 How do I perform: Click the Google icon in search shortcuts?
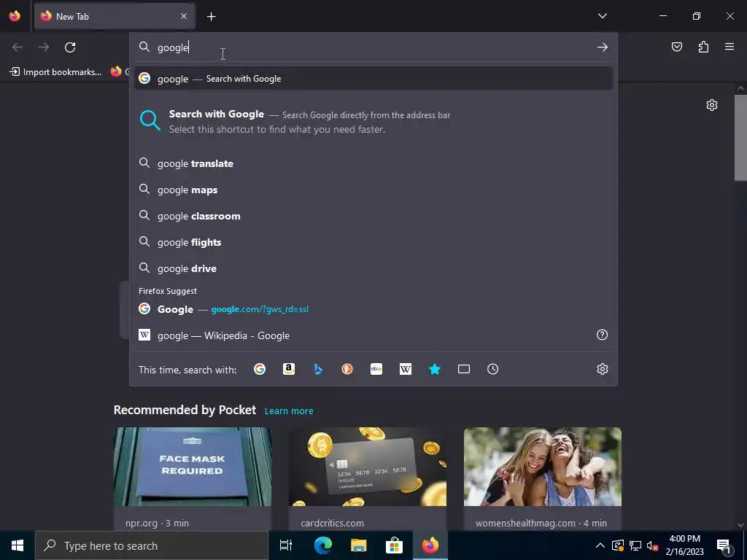[x=260, y=369]
